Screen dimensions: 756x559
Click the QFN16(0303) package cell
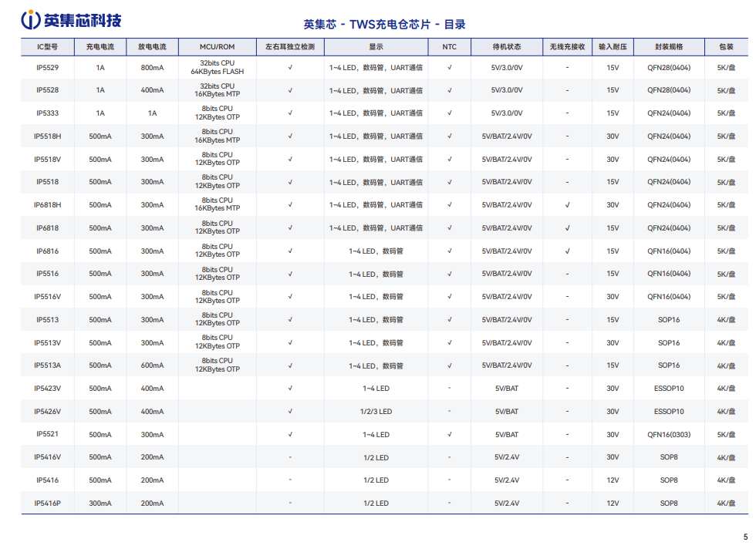(x=670, y=434)
